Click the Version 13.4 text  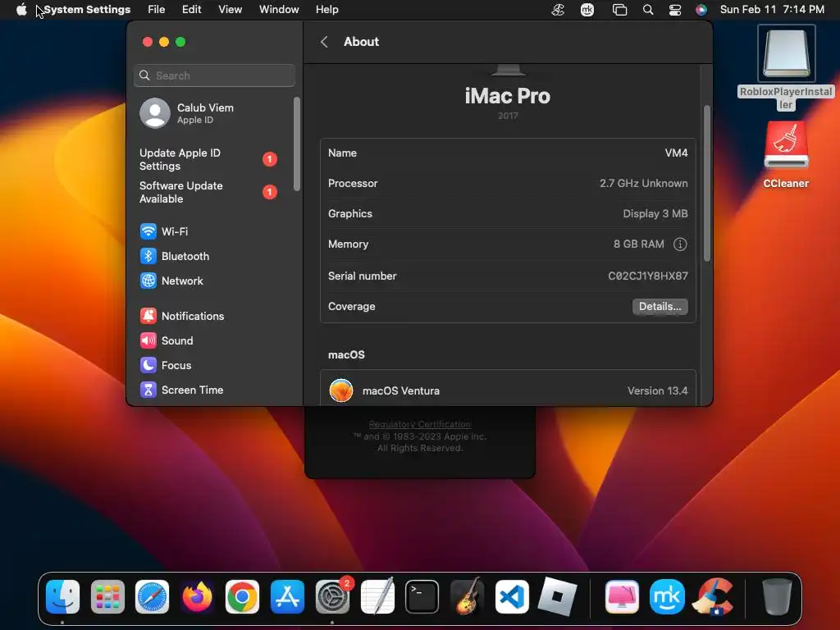tap(657, 390)
